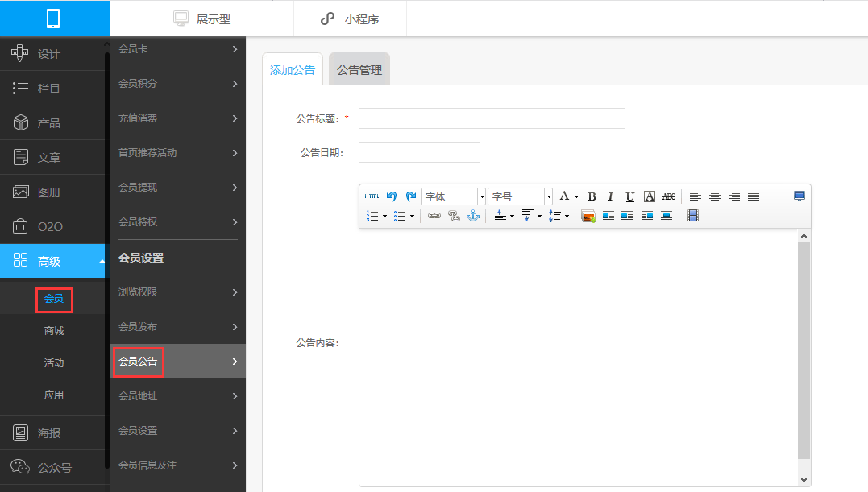Open 会员特权 menu entry
This screenshot has height=492, width=868.
177,222
